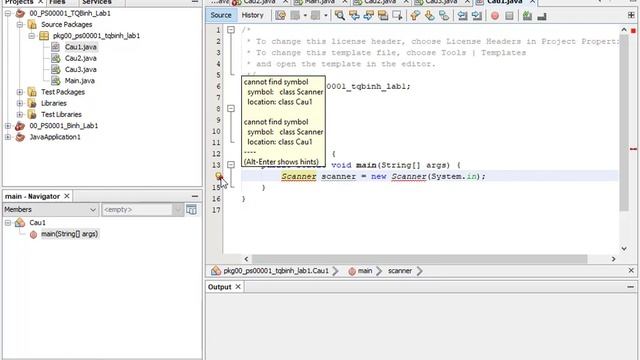Click the Uncomment code toolbar icon

[542, 16]
